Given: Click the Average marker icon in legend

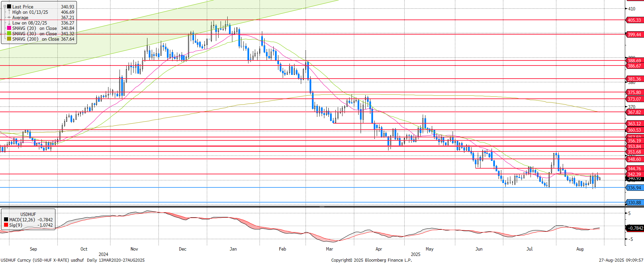Looking at the screenshot, I should tap(9, 17).
